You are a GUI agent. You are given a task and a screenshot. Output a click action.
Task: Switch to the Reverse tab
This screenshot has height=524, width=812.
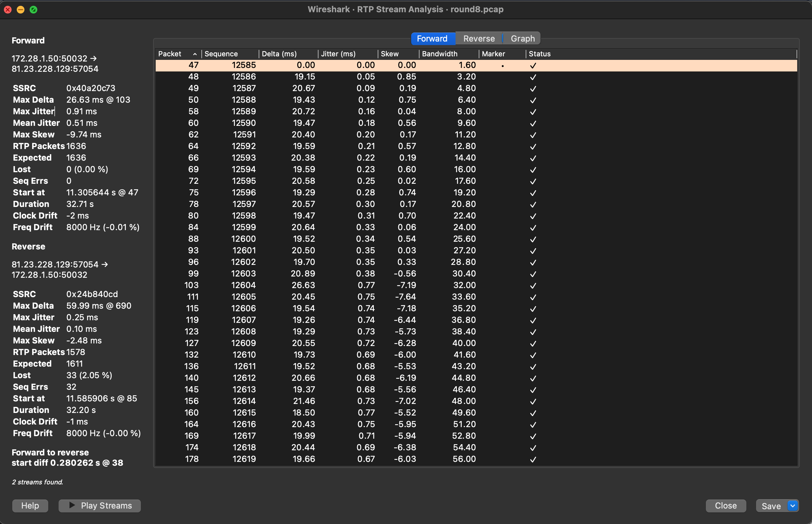(x=479, y=39)
